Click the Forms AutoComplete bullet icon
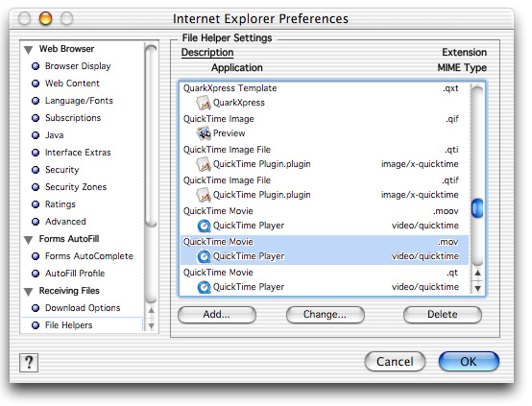 coord(36,256)
